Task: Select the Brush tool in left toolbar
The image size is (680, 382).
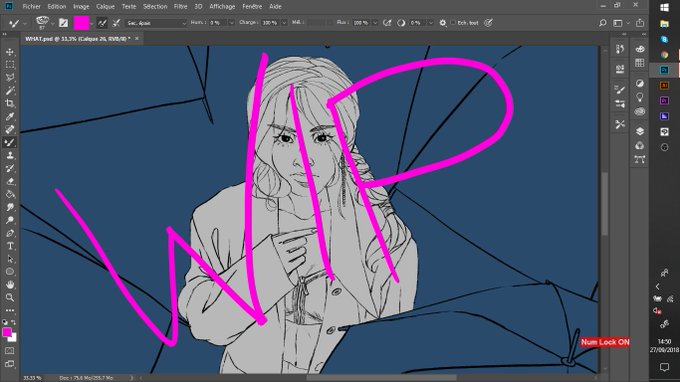Action: point(10,142)
